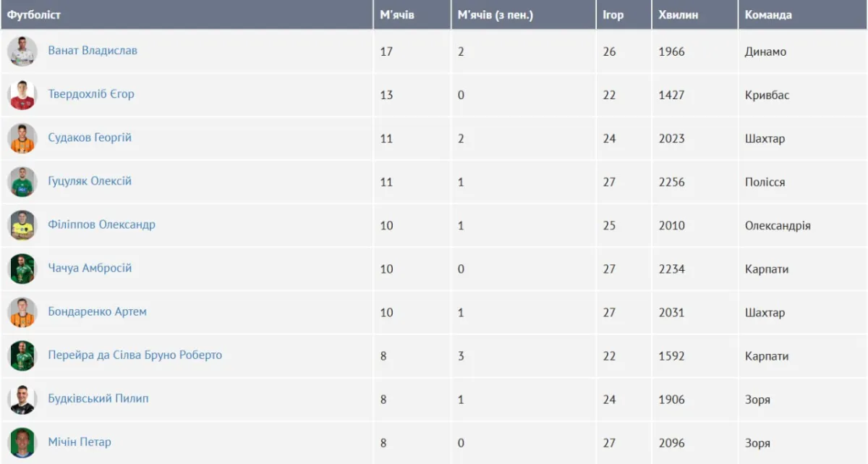Click games value 26 in Ванат row

(609, 52)
